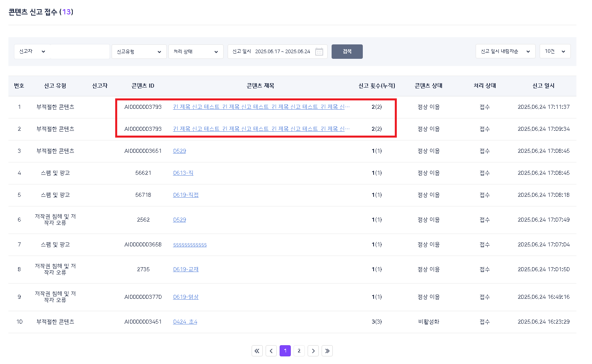The image size is (592, 364).
Task: Click the search keyword text field
Action: point(80,52)
